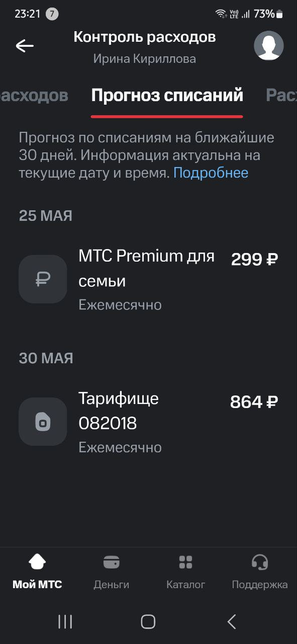Image resolution: width=297 pixels, height=644 pixels.
Task: Open the Подробнее link
Action: [211, 173]
